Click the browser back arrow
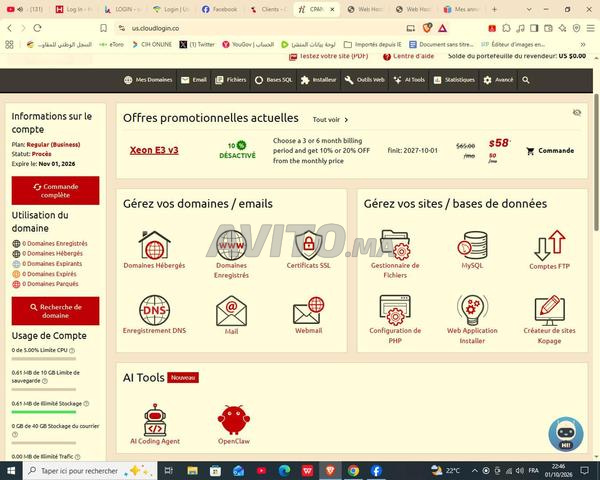Image resolution: width=600 pixels, height=480 pixels. pos(10,28)
